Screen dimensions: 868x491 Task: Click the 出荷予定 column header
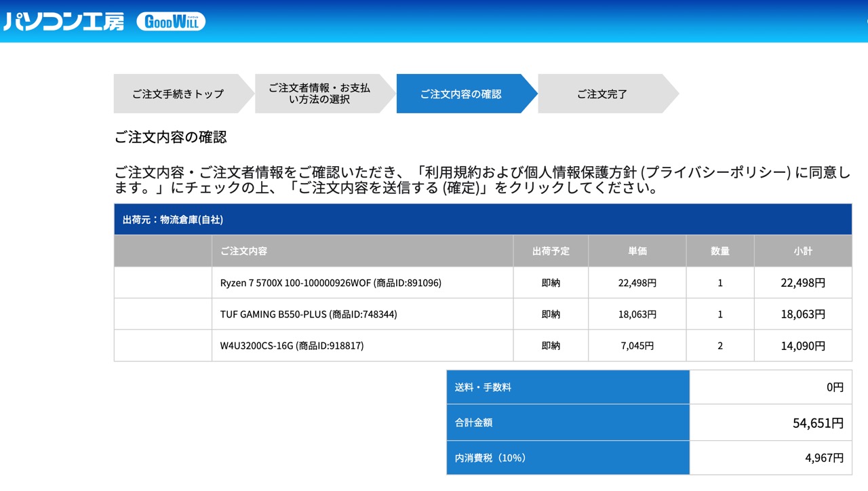551,251
